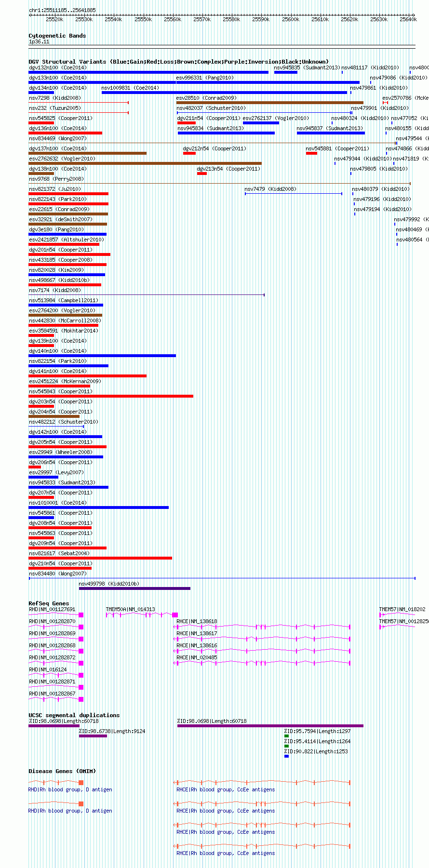
Task: Select esv2762632 (Vogler2010) complex variant
Action: pos(145,163)
